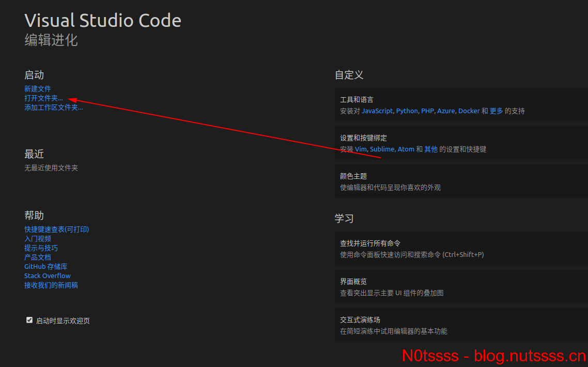
Task: Open the 入门视频 link
Action: pos(38,239)
